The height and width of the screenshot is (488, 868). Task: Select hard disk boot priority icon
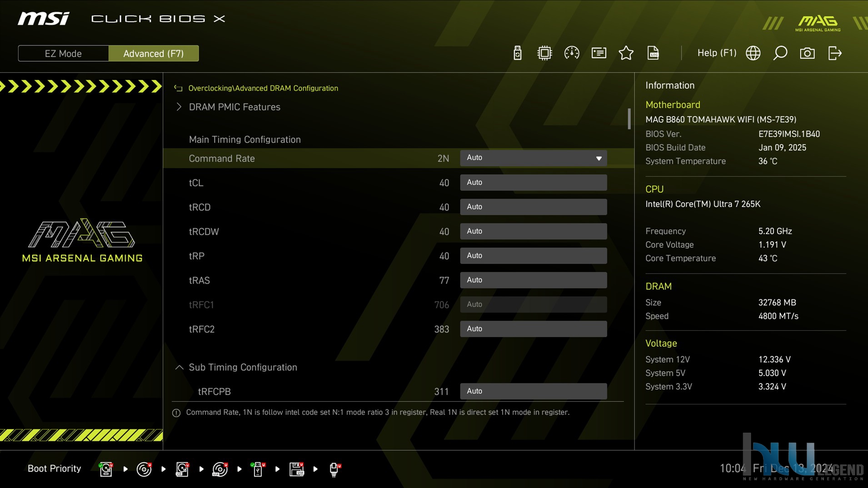point(106,469)
